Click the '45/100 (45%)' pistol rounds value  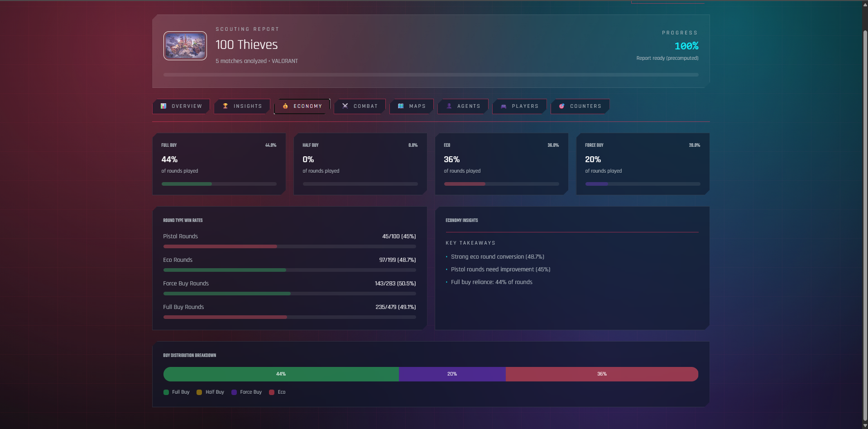(399, 236)
